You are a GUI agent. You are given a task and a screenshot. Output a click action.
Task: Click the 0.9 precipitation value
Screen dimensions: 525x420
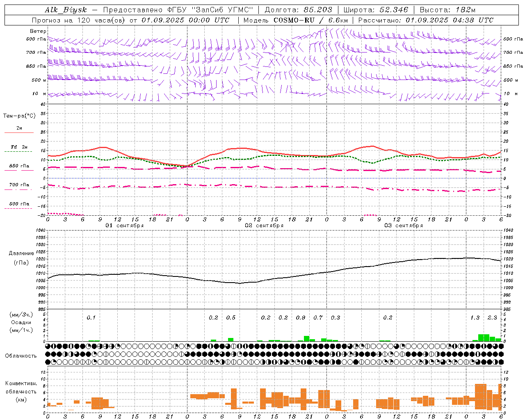301,317
